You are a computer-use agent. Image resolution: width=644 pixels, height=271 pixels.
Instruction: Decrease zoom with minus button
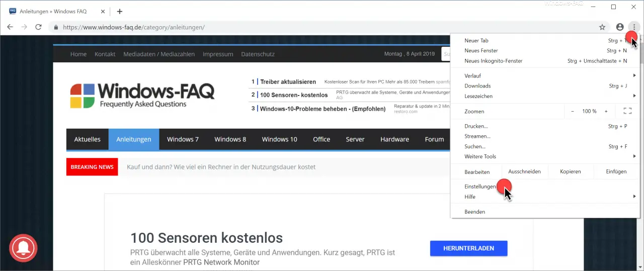[x=572, y=111]
